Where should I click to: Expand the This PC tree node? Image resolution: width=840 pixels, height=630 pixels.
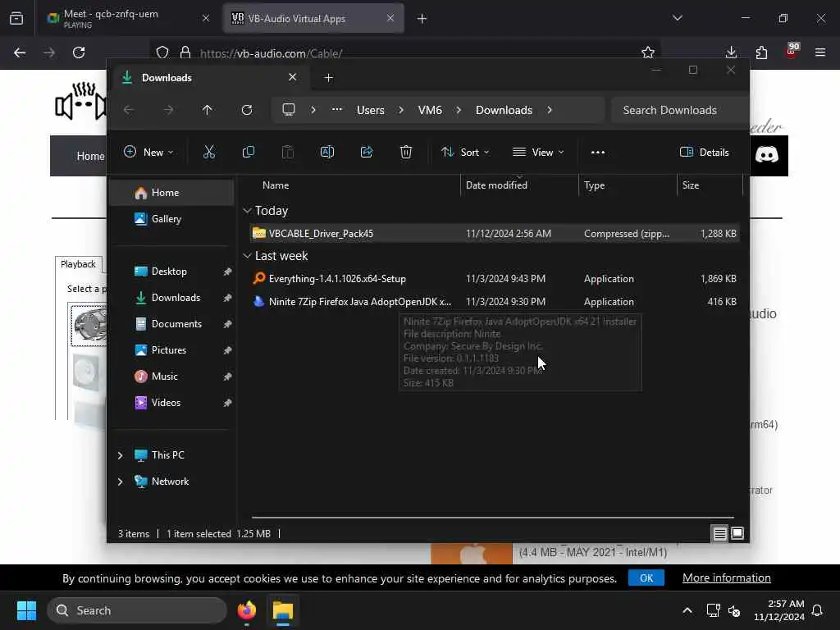(x=120, y=455)
